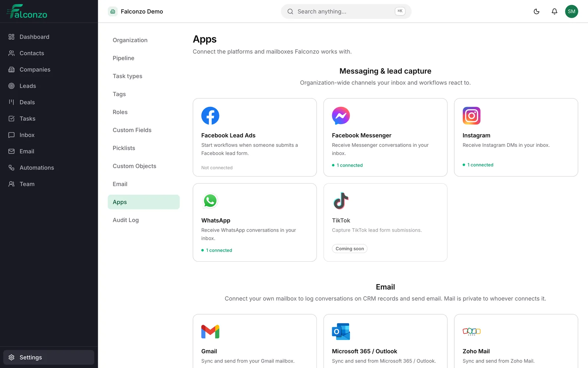Image resolution: width=588 pixels, height=368 pixels.
Task: Open the Facebook Lead Ads card title
Action: point(228,135)
